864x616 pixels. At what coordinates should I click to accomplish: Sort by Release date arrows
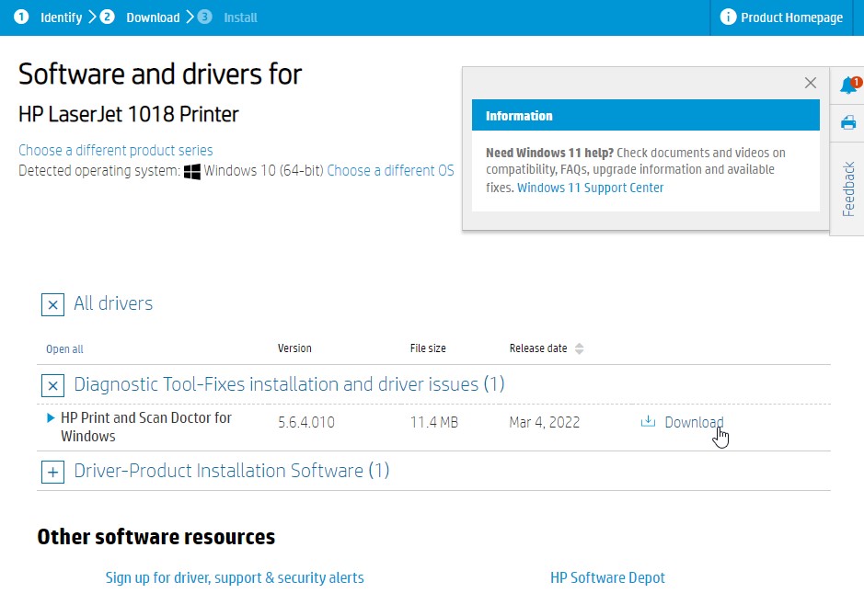tap(579, 348)
